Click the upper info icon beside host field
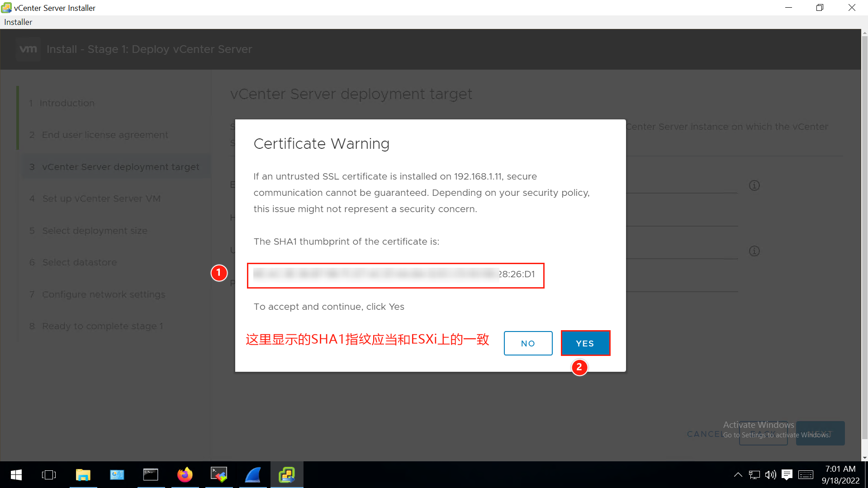This screenshot has height=488, width=868. coord(754,185)
